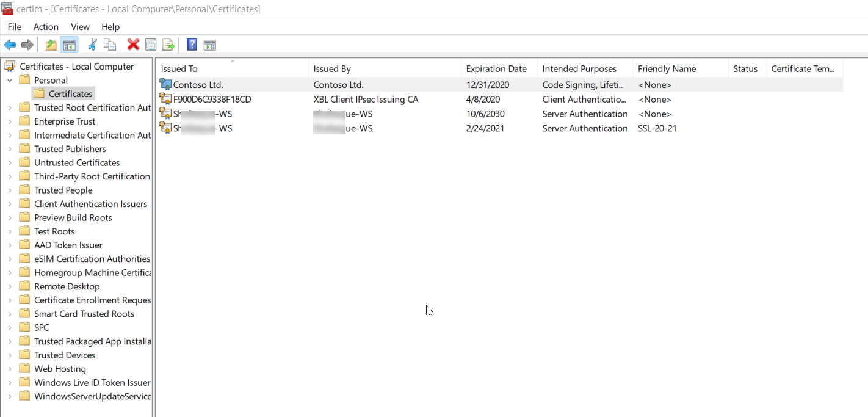Sort by Issued By column header
Viewport: 868px width, 417px height.
(x=385, y=68)
